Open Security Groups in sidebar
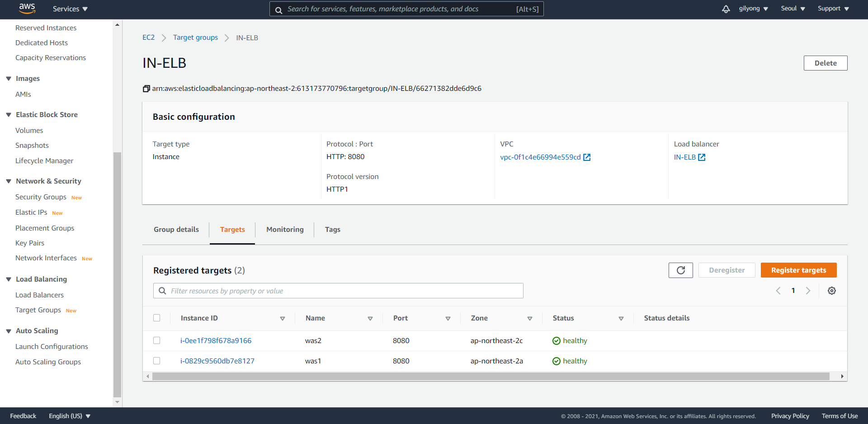868x424 pixels. [41, 197]
